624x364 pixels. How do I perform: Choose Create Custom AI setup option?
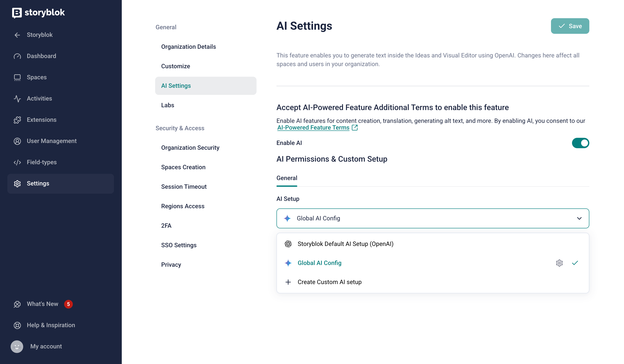[329, 282]
